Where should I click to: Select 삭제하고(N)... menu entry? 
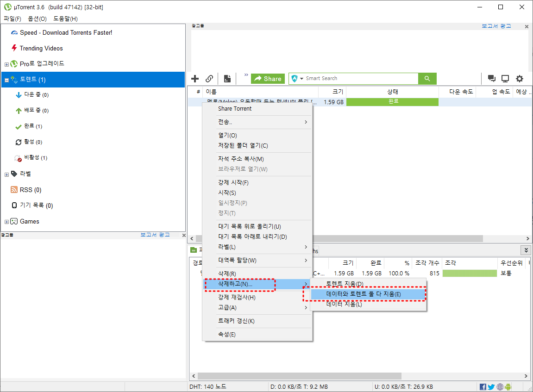[x=257, y=284]
